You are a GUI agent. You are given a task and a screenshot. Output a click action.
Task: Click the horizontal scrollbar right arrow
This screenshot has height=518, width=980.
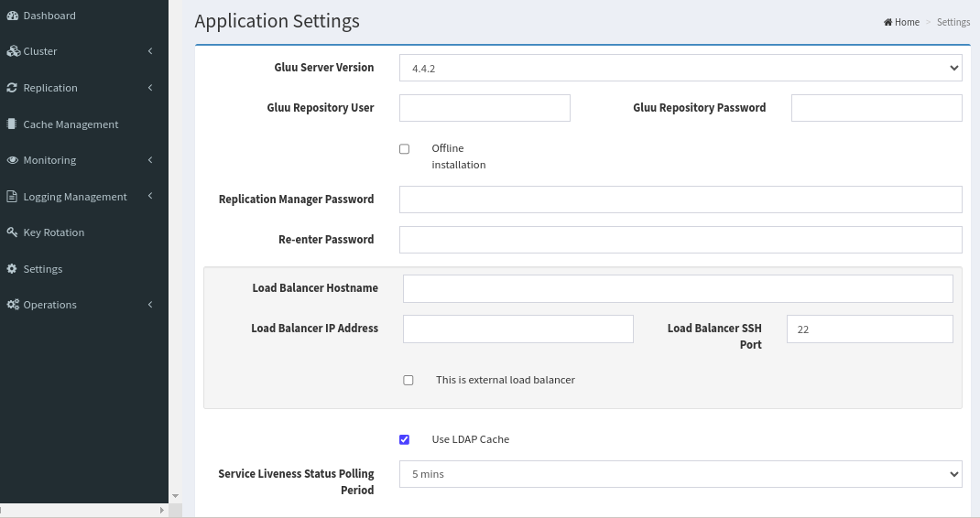tap(162, 511)
